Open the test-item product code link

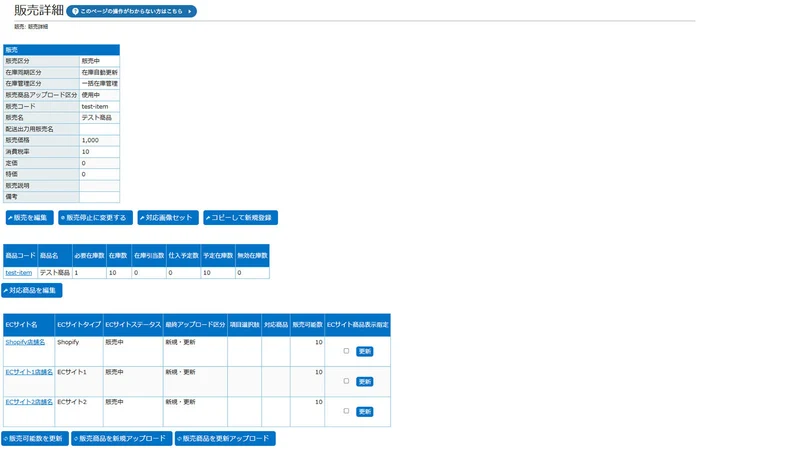18,273
